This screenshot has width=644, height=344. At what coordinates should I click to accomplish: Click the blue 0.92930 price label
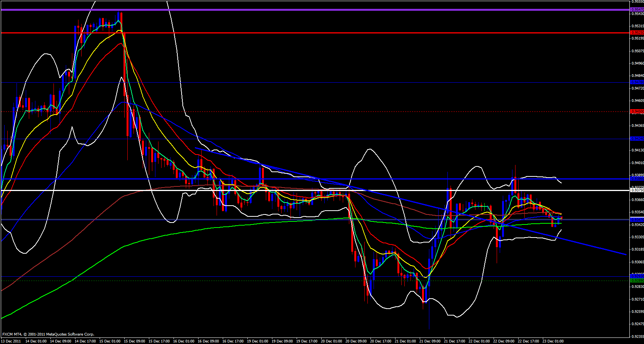(x=637, y=276)
